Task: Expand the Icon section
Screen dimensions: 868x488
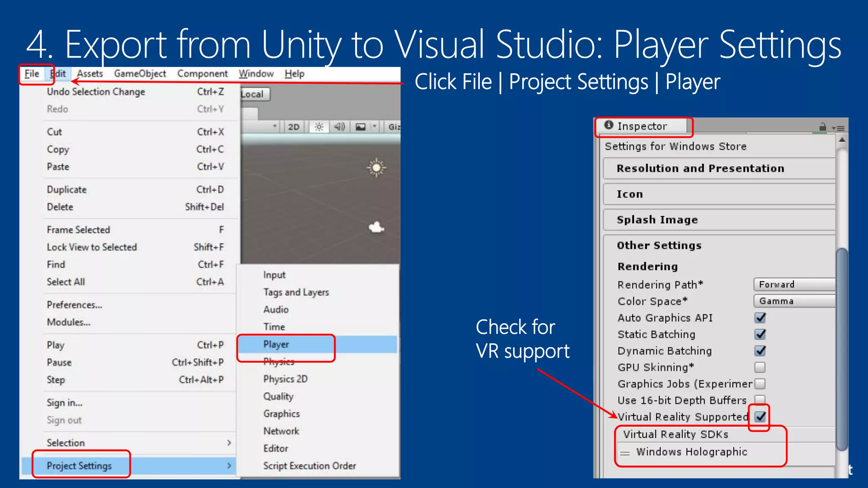Action: (x=719, y=194)
